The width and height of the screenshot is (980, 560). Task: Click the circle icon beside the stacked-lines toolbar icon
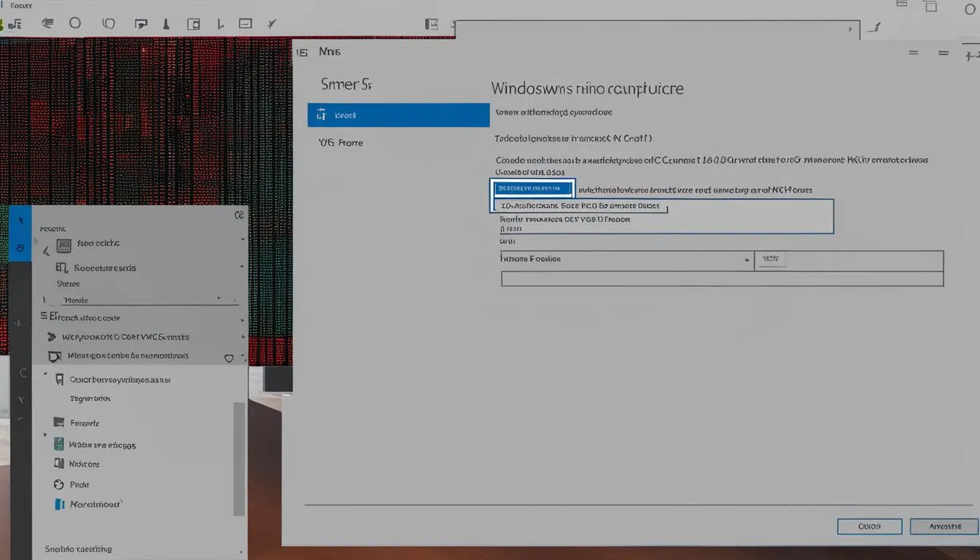click(75, 23)
